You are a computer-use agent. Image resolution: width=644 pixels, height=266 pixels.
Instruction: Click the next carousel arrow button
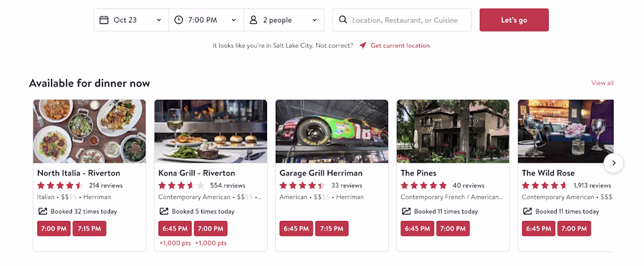click(x=614, y=163)
